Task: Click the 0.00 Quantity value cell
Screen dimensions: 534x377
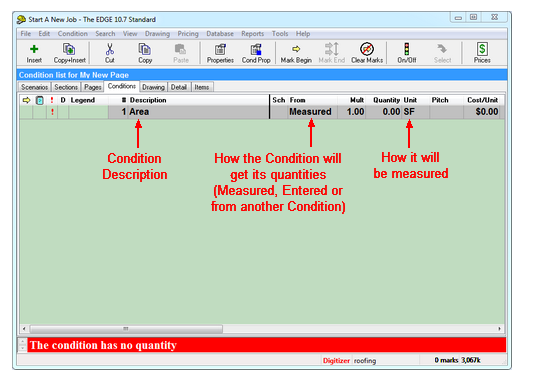Action: tap(384, 112)
